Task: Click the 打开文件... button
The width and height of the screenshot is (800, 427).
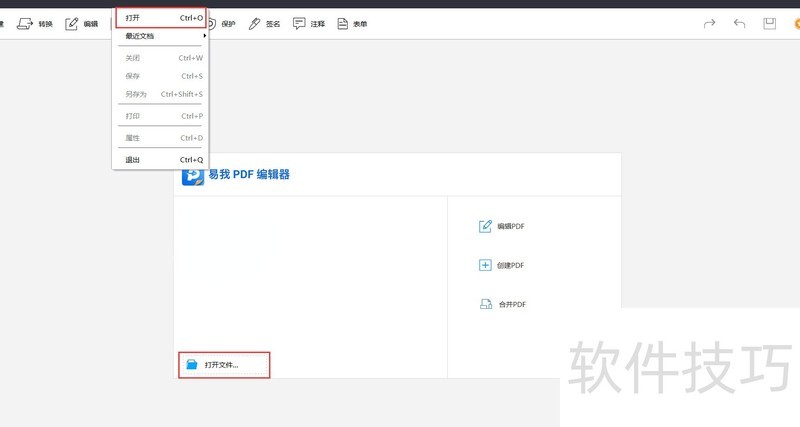Action: [x=224, y=365]
